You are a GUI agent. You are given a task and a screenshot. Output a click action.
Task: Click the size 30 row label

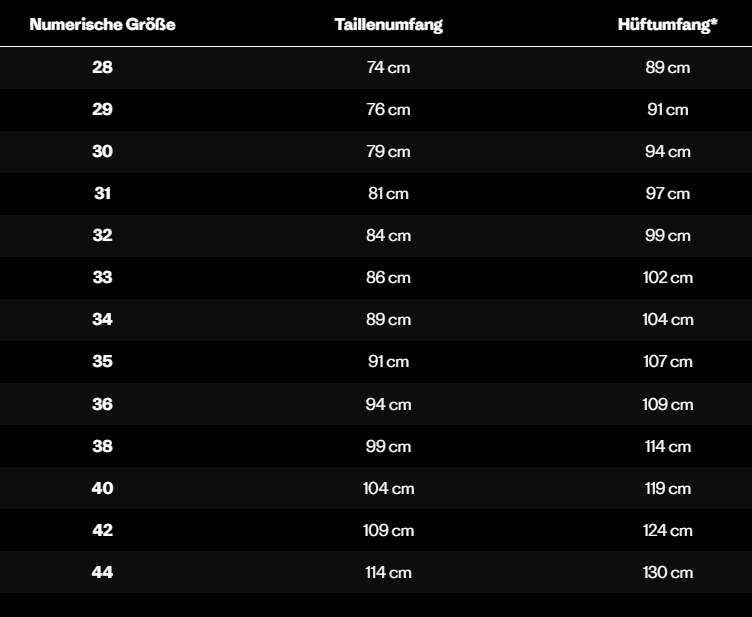103,152
